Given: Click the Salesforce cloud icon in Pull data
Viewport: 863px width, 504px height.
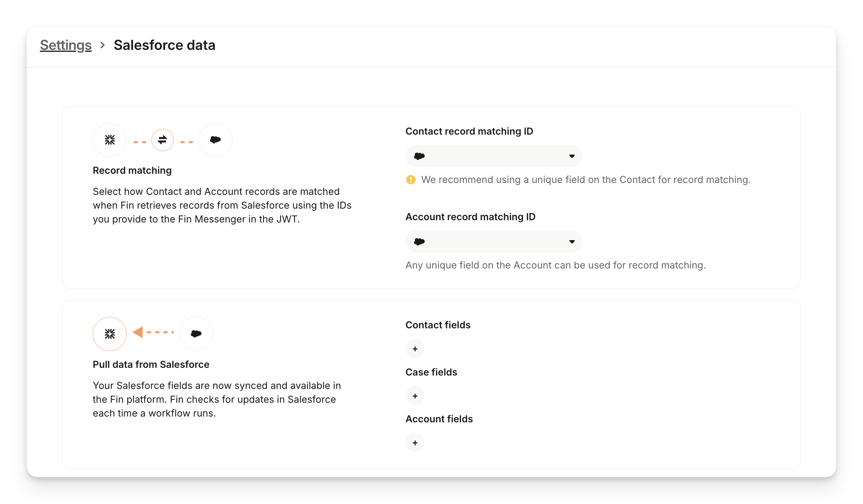Looking at the screenshot, I should pos(196,334).
